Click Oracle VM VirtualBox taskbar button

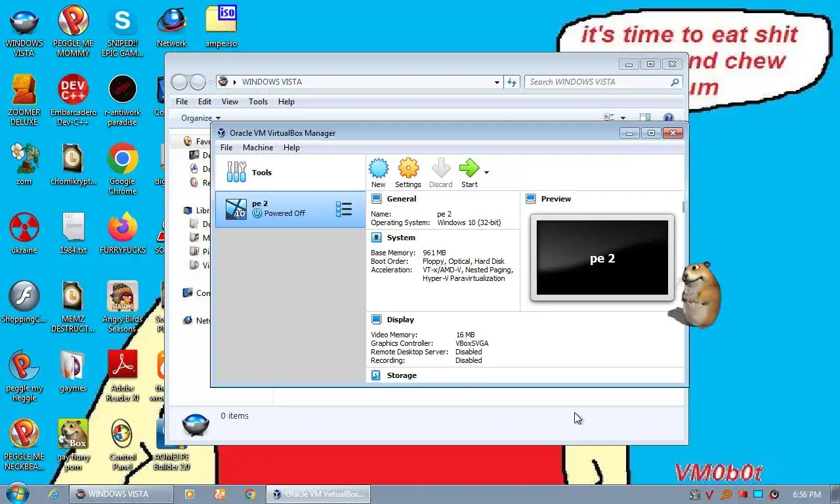click(318, 494)
